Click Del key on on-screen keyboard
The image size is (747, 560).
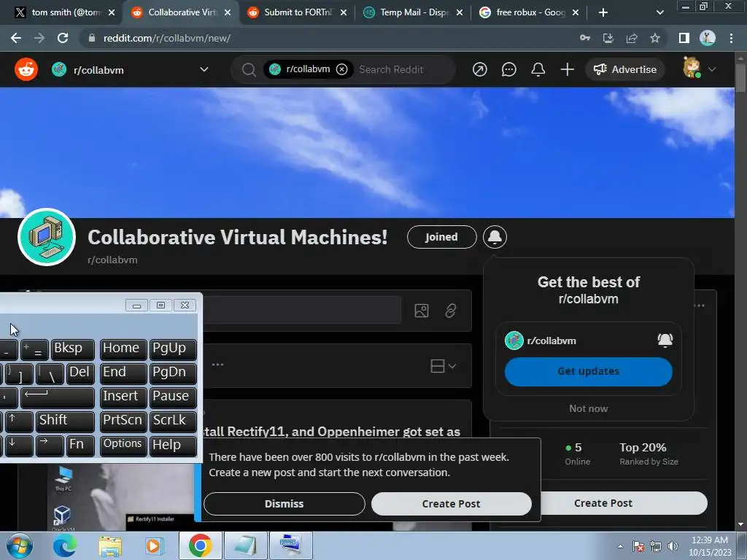pyautogui.click(x=80, y=373)
